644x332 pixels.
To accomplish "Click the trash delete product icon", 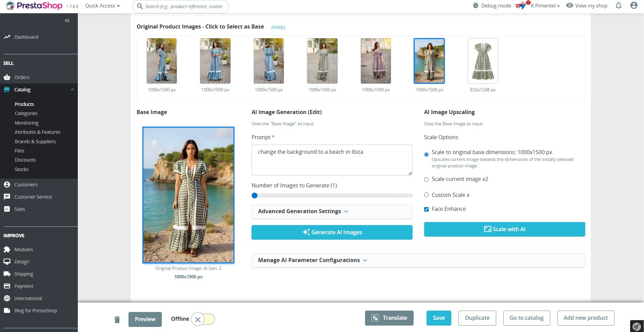I will (117, 319).
